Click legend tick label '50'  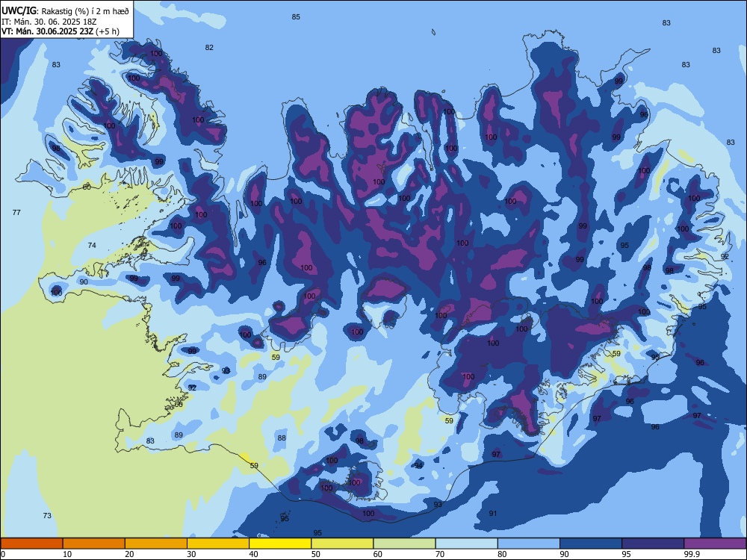point(315,554)
